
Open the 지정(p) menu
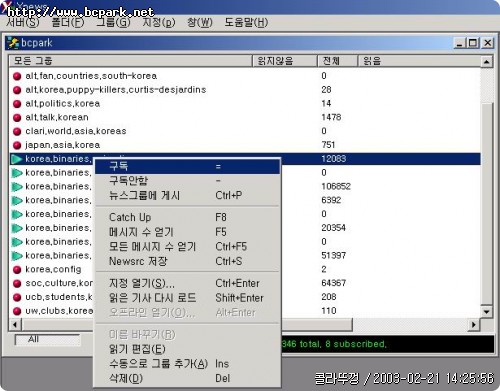[x=158, y=23]
